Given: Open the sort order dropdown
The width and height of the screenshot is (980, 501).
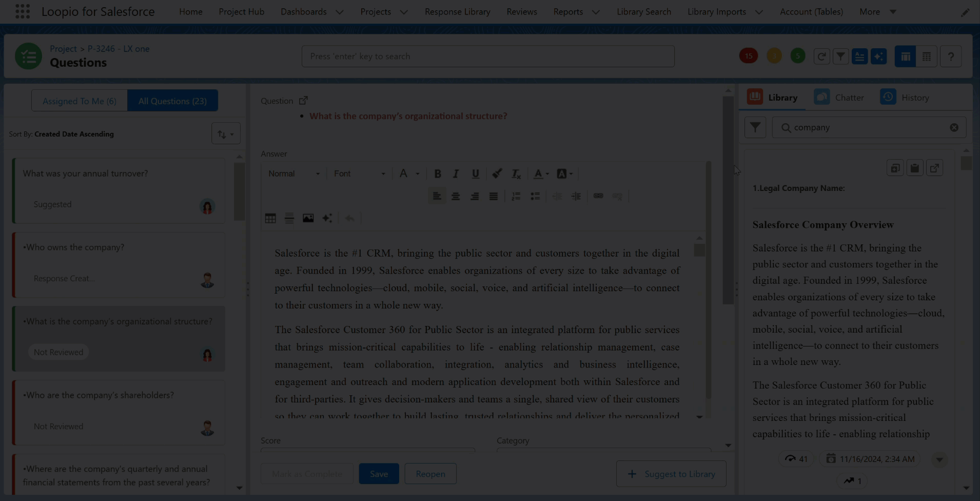Looking at the screenshot, I should click(x=226, y=134).
